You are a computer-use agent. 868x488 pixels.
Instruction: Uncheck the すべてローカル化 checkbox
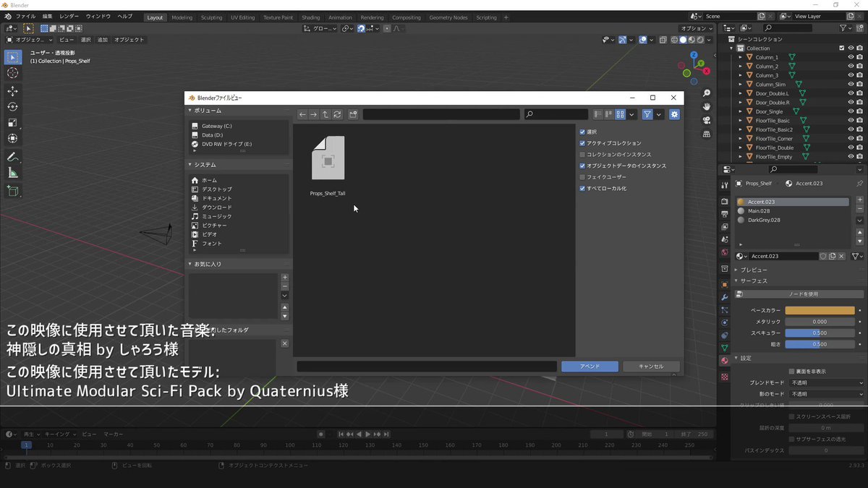tap(582, 188)
